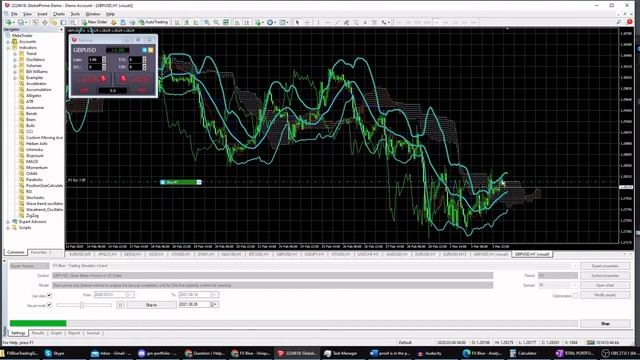The image size is (640, 360).
Task: Open the Profiles toolbar icon
Action: point(21,22)
